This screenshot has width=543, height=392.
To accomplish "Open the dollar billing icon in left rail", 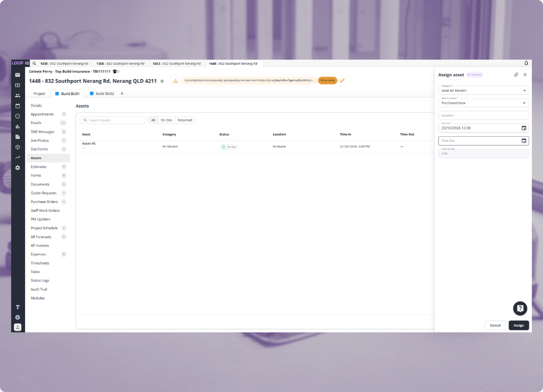I will 18,85.
